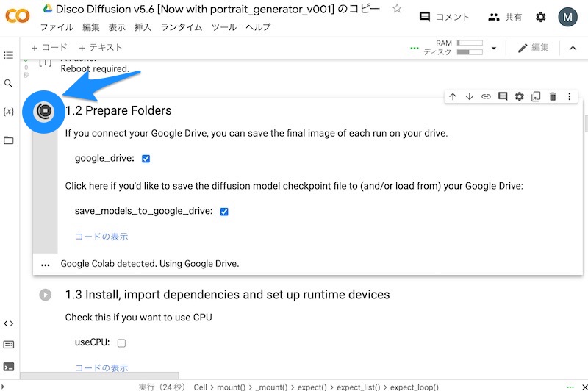This screenshot has width=588, height=391.
Task: Open the ファイル menu
Action: pos(57,27)
